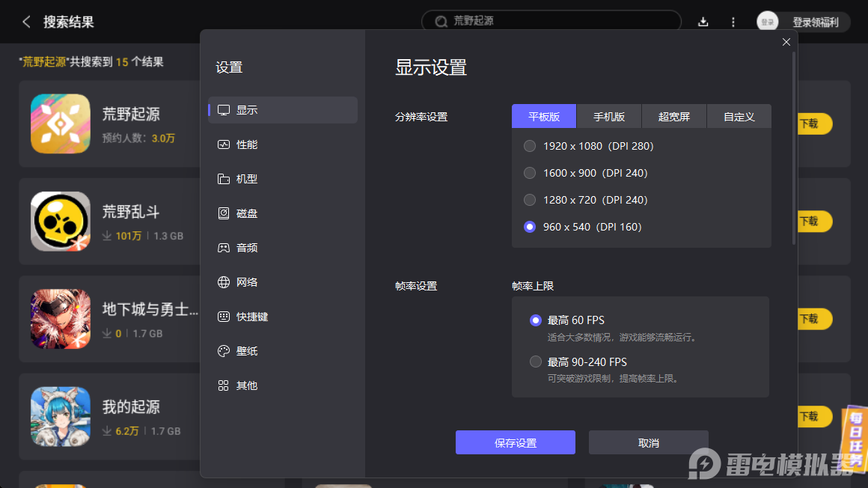Image resolution: width=868 pixels, height=488 pixels.
Task: Open the 显示 display settings section
Action: point(283,110)
